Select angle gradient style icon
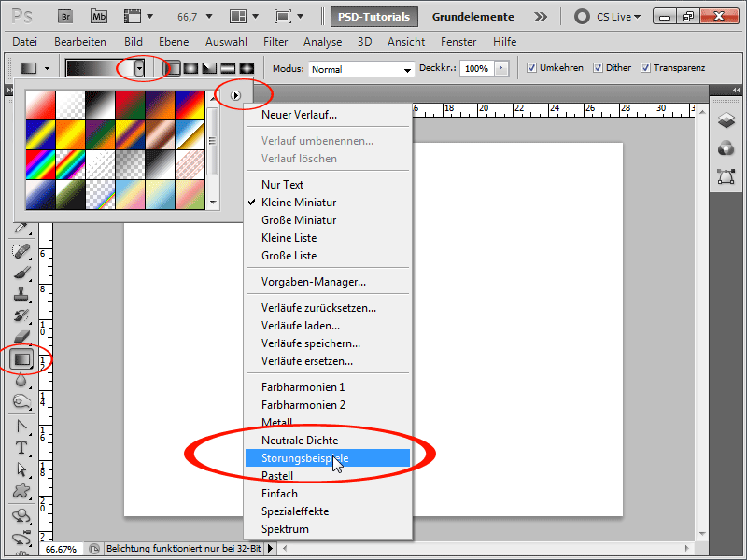 pyautogui.click(x=209, y=68)
